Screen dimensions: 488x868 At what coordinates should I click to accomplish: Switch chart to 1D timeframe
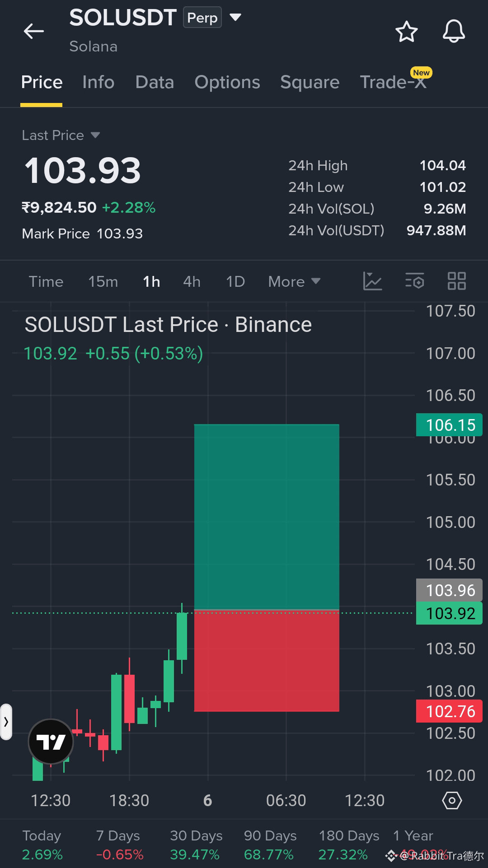point(235,281)
